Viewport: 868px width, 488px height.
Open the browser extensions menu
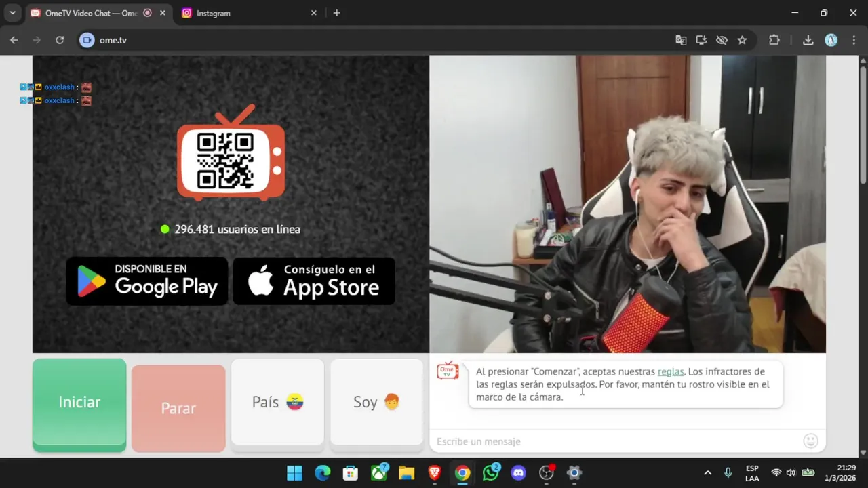pyautogui.click(x=774, y=40)
